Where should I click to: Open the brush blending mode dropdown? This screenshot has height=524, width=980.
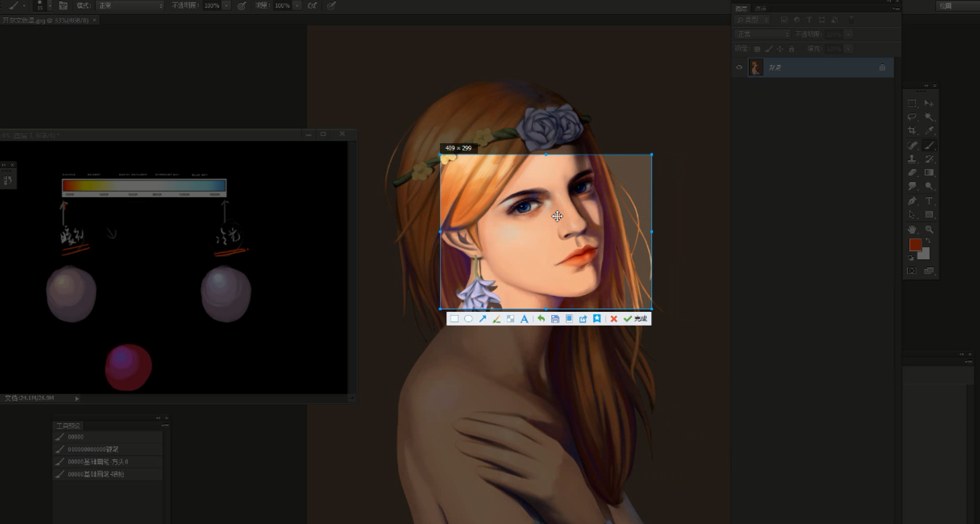(x=130, y=6)
